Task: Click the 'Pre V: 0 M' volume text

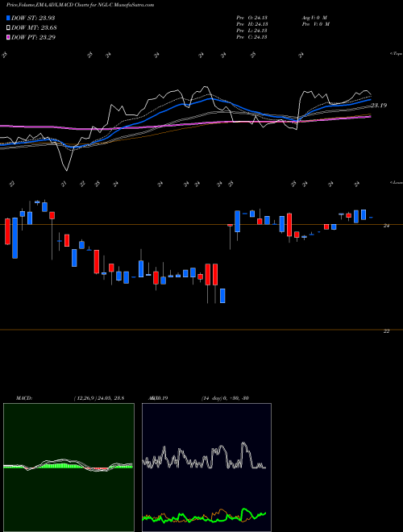Action: click(x=315, y=24)
